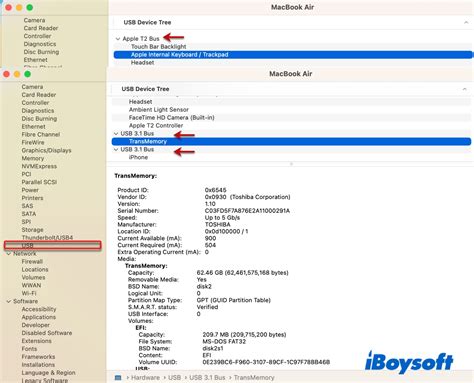
Task: Open Developer under Software
Action: (x=36, y=325)
